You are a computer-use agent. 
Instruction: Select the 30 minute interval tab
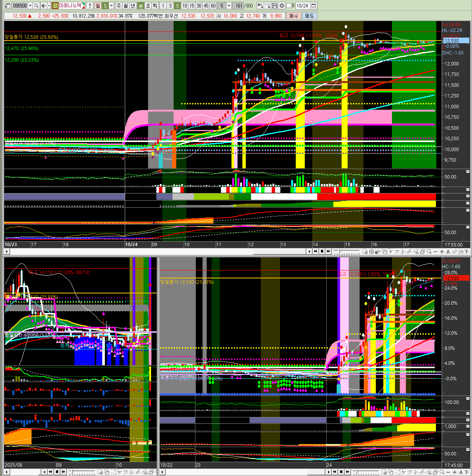coord(199,6)
